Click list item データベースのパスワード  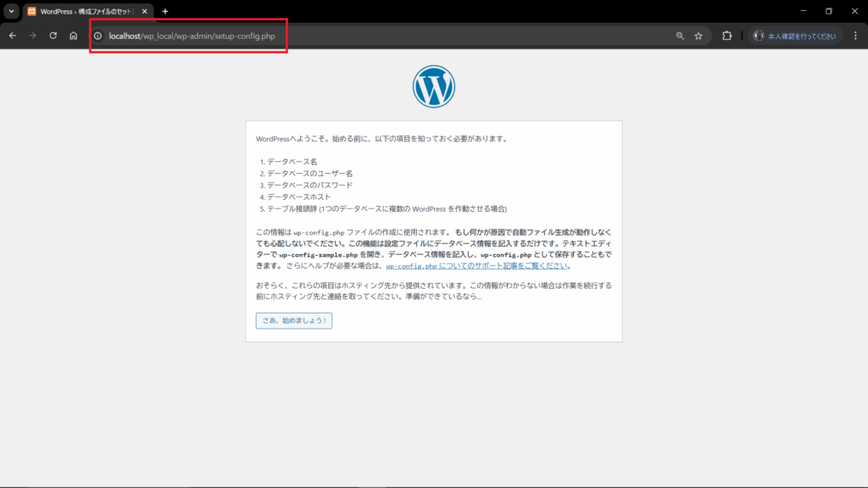tap(310, 185)
